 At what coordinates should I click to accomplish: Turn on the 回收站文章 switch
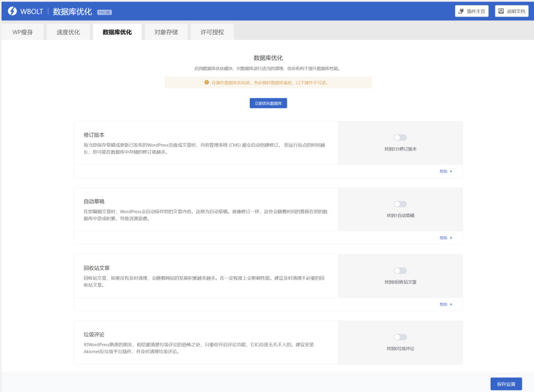click(400, 271)
